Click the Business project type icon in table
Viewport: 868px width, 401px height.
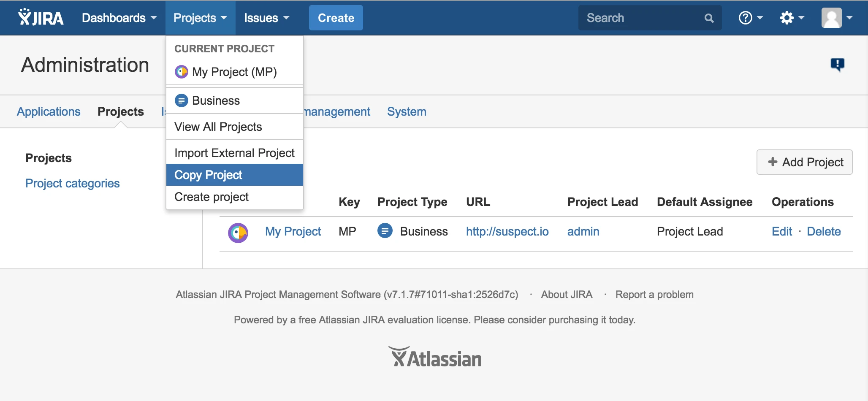coord(385,231)
